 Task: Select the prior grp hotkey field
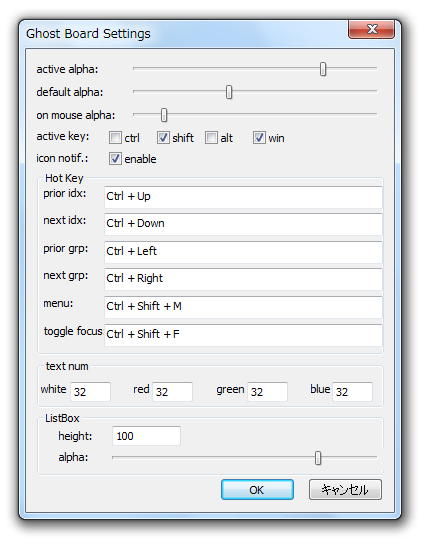tap(243, 252)
